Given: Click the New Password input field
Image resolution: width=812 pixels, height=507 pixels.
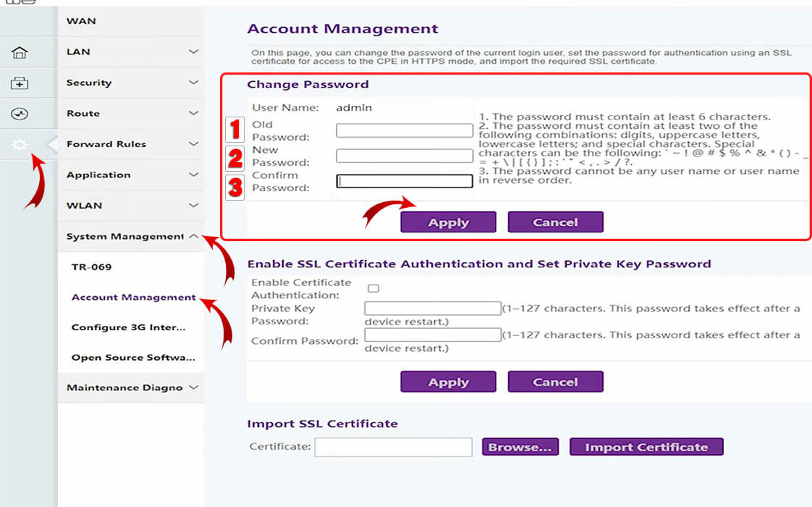Looking at the screenshot, I should click(404, 156).
